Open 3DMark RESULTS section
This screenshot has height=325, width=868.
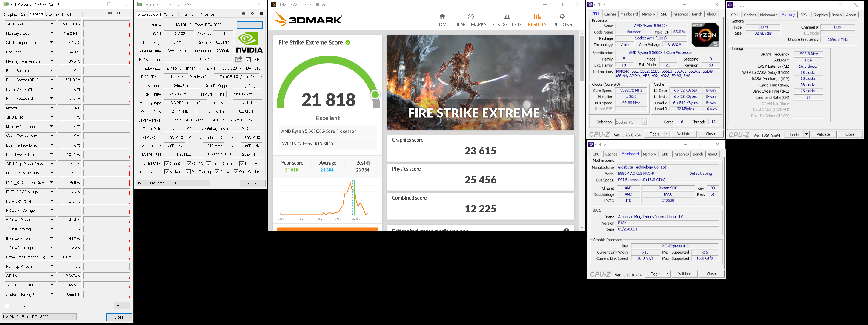tap(537, 20)
